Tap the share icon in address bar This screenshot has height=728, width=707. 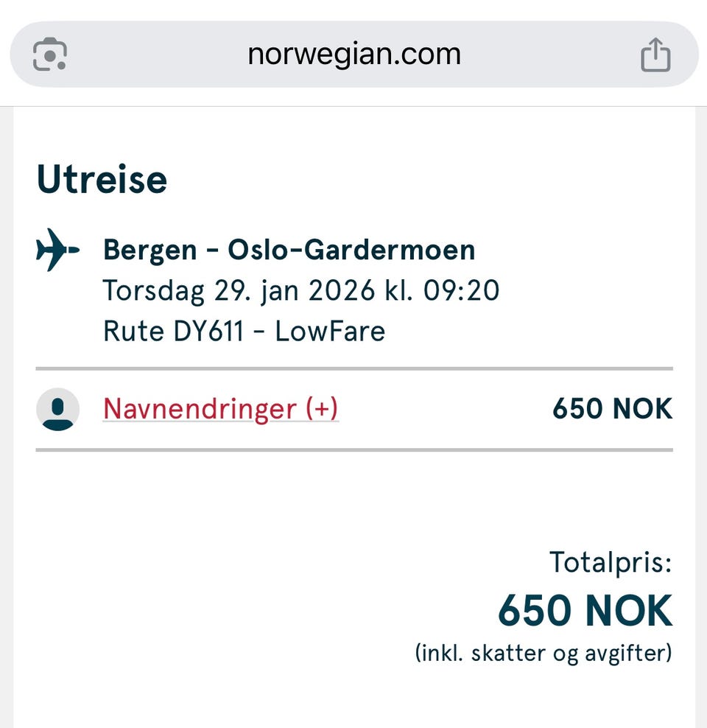(x=655, y=55)
